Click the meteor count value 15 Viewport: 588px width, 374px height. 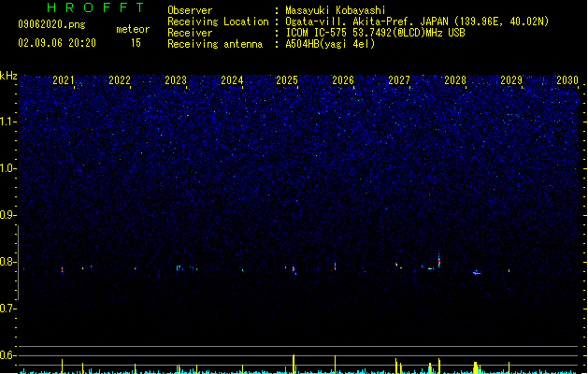136,43
